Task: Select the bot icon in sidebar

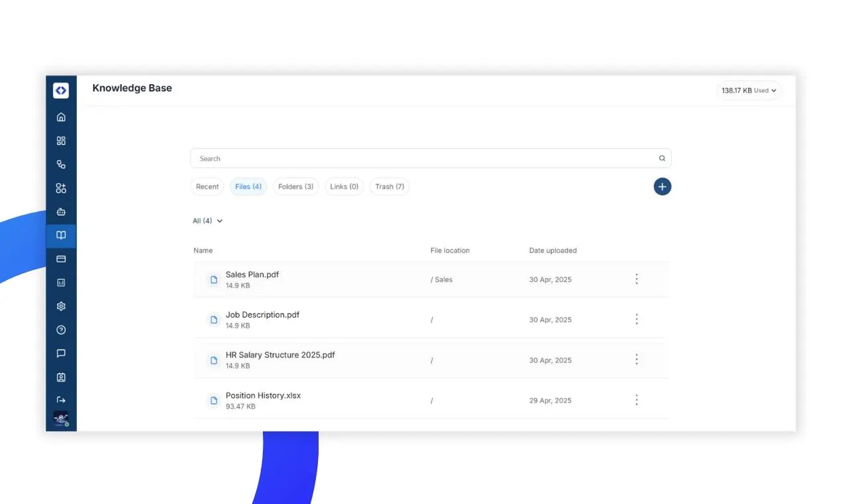Action: (x=61, y=212)
